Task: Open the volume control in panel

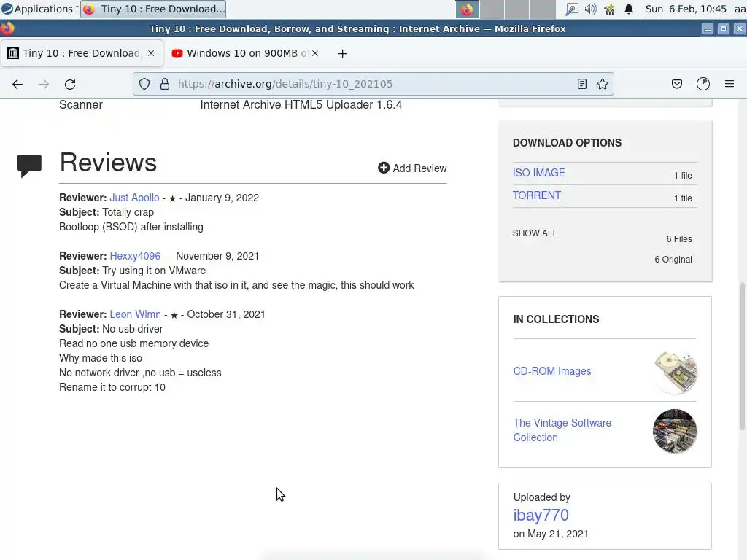Action: point(590,9)
